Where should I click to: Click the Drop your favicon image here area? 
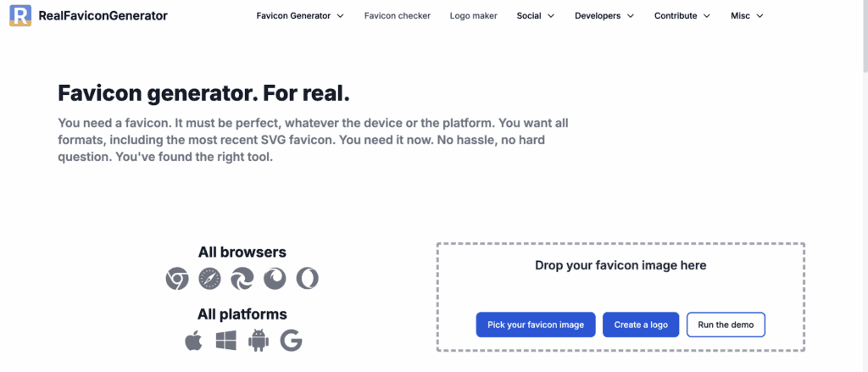[x=620, y=297]
